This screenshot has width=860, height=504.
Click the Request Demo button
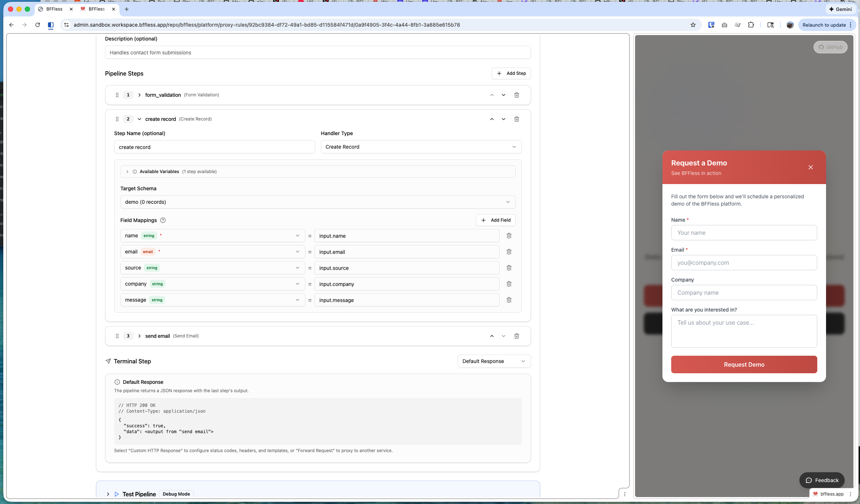pos(744,364)
